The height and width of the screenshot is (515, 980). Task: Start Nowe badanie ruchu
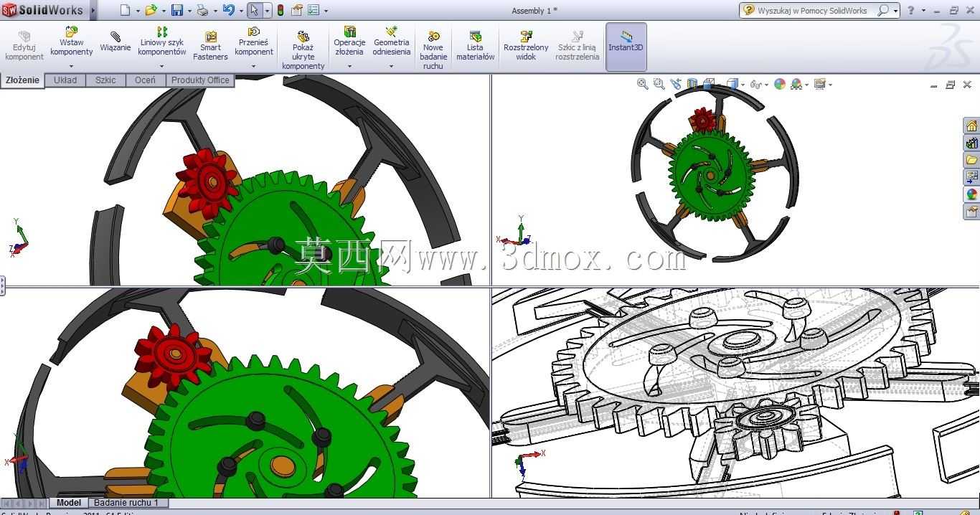tap(433, 49)
